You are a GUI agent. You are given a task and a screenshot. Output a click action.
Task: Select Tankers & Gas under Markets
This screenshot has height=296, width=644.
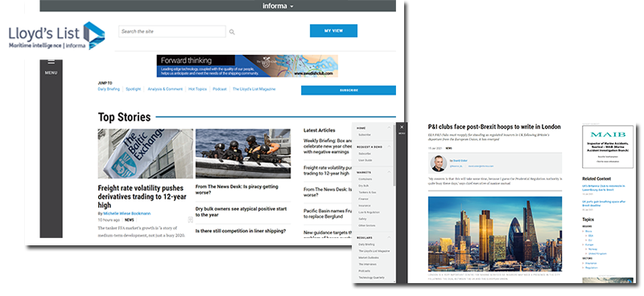tap(367, 192)
